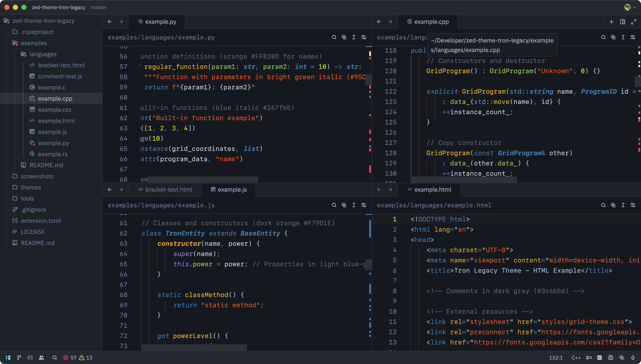Open inline assist in example.html toolbar
This screenshot has height=364, width=641.
613,205
